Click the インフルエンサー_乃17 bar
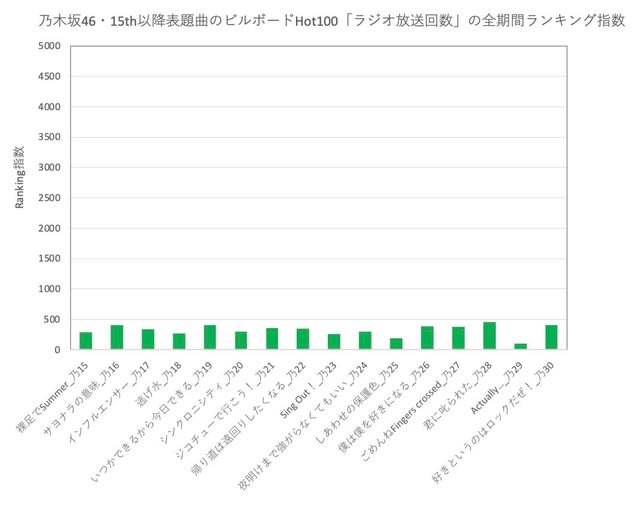 (x=148, y=339)
